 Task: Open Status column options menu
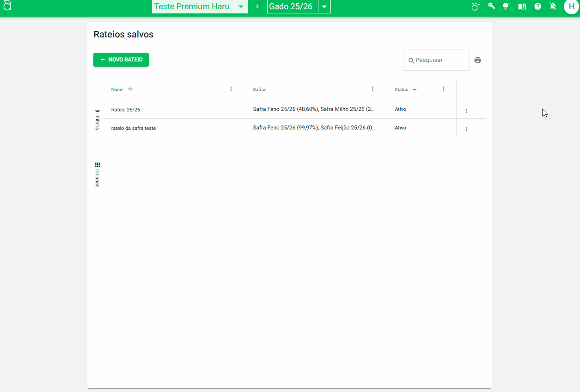tap(443, 89)
